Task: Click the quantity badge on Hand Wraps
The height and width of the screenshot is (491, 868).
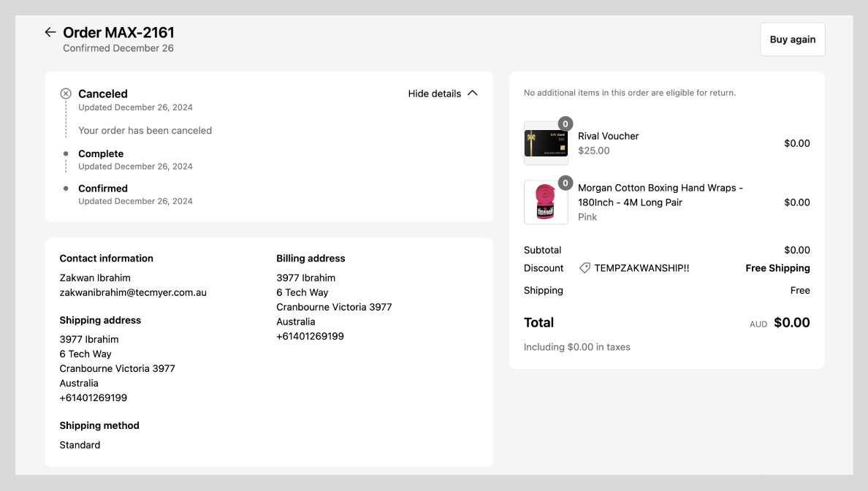Action: coord(565,183)
